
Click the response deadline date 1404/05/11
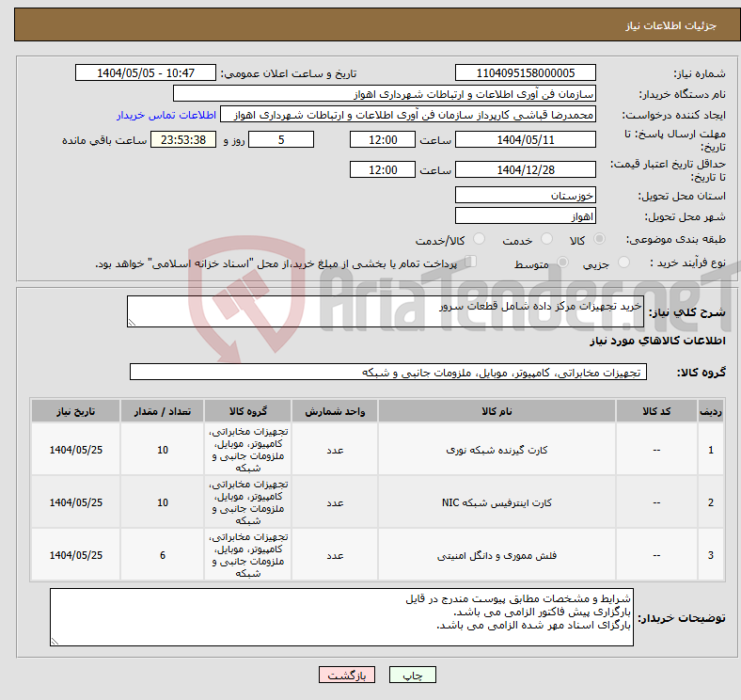coord(525,139)
